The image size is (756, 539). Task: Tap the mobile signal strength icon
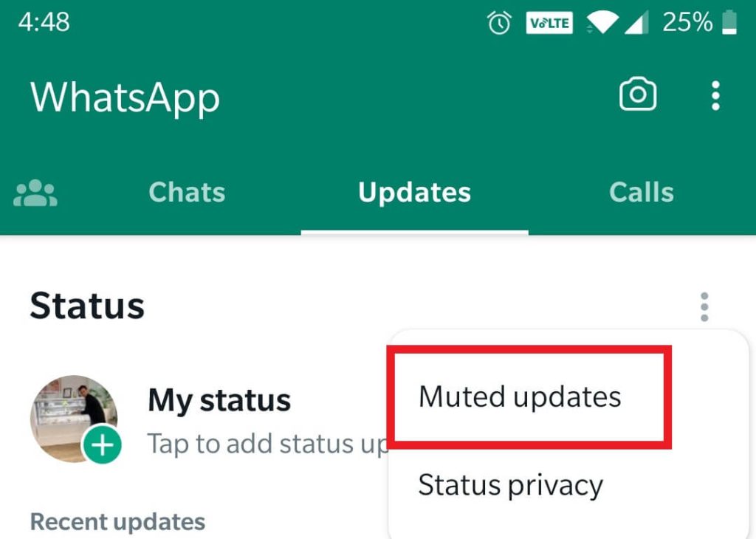pos(636,23)
